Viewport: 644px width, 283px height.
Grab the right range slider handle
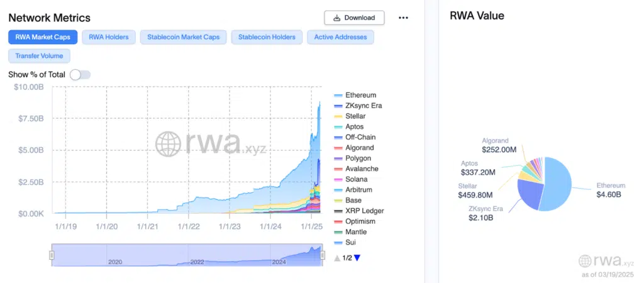pos(323,255)
